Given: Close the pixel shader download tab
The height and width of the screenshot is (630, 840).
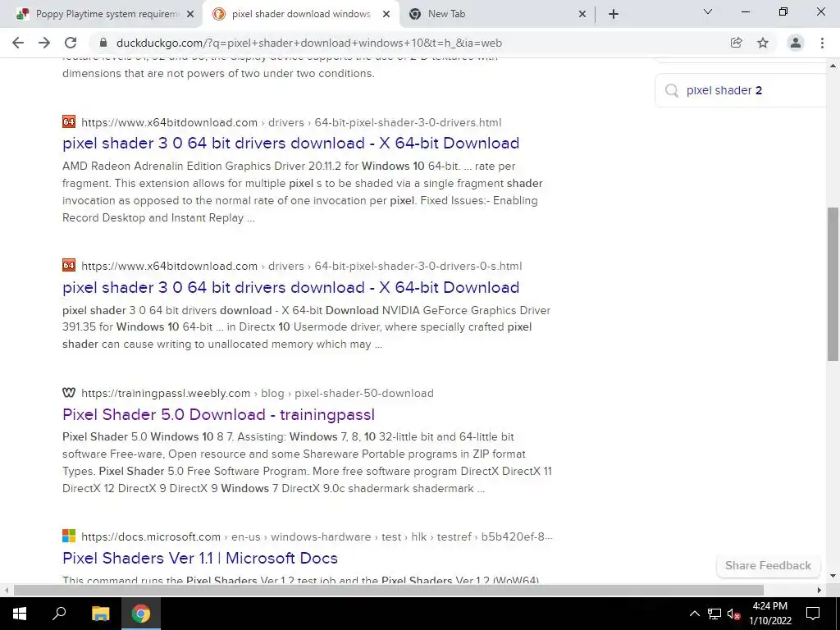Looking at the screenshot, I should (386, 15).
